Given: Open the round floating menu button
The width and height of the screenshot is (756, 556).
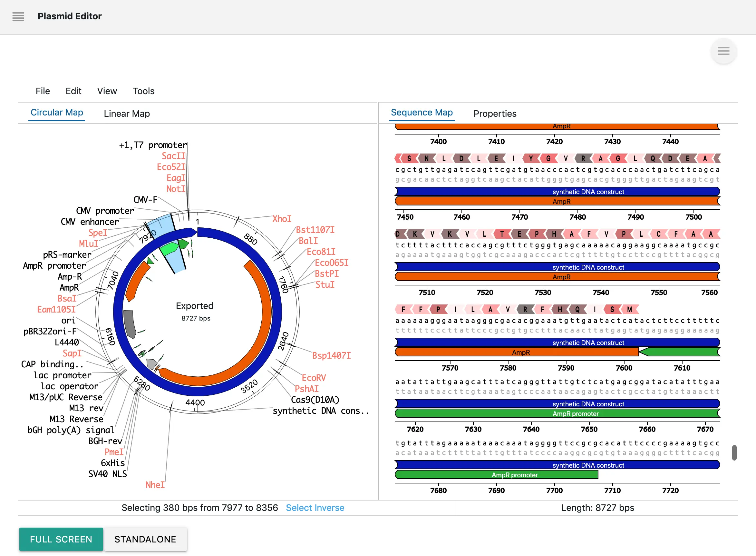Looking at the screenshot, I should click(x=723, y=51).
